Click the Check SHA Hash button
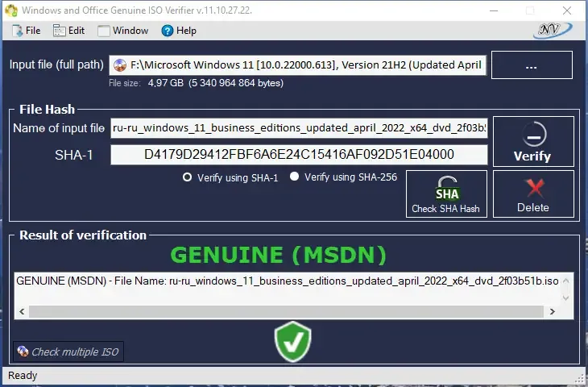 click(x=446, y=194)
